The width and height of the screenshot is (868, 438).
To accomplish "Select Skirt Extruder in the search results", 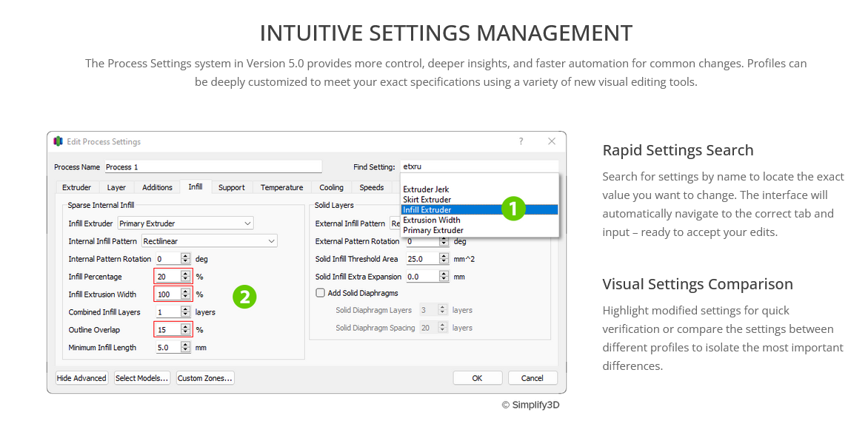I will (x=427, y=200).
